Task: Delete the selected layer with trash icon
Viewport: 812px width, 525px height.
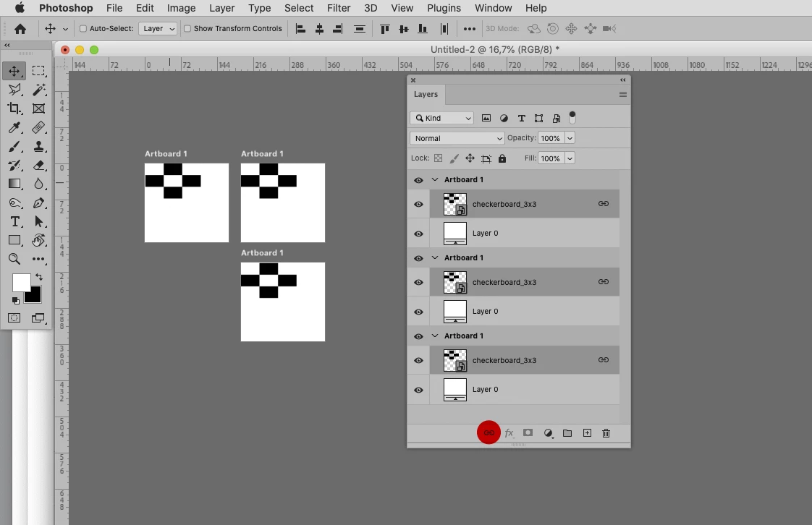Action: [606, 433]
